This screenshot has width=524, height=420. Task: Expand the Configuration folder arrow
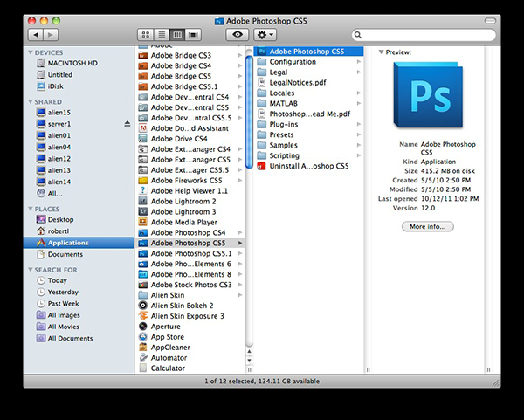point(359,62)
